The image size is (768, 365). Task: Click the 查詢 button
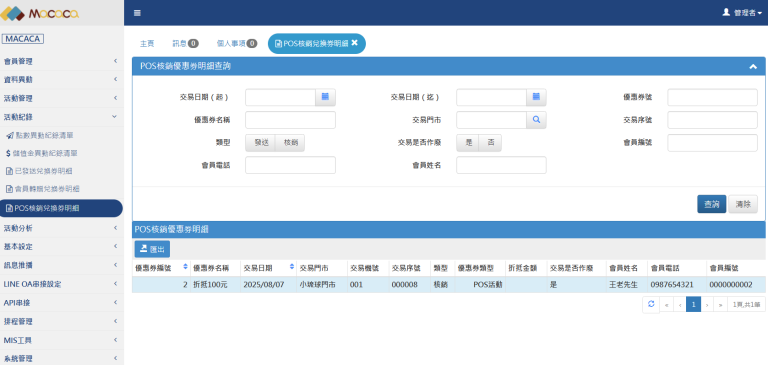[712, 204]
